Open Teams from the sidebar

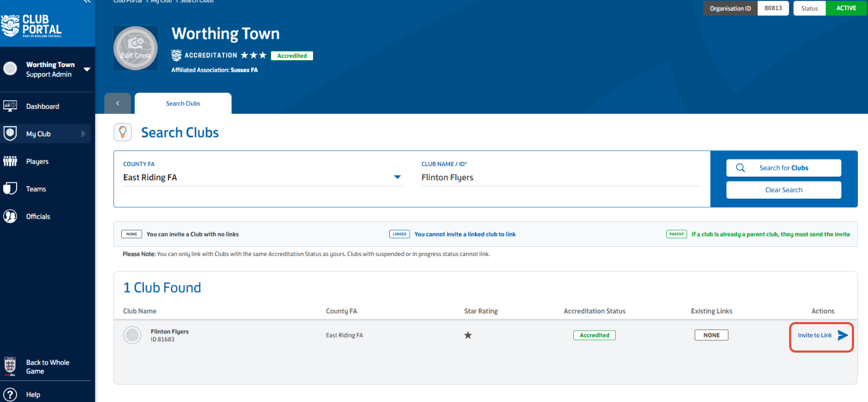[36, 189]
